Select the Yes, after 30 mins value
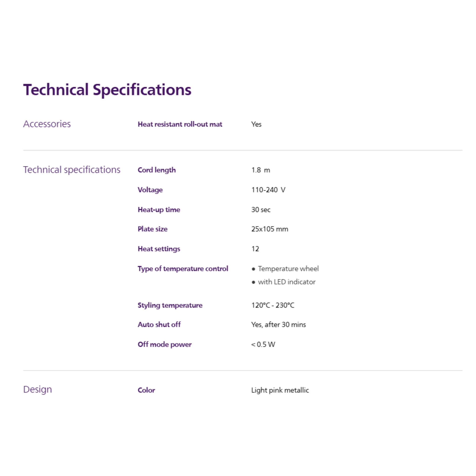The width and height of the screenshot is (476, 476). (x=278, y=324)
